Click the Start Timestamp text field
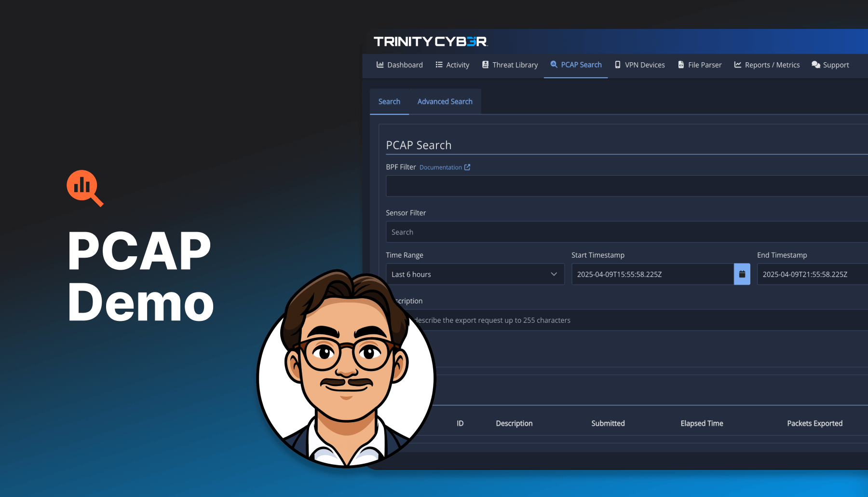 pyautogui.click(x=652, y=274)
